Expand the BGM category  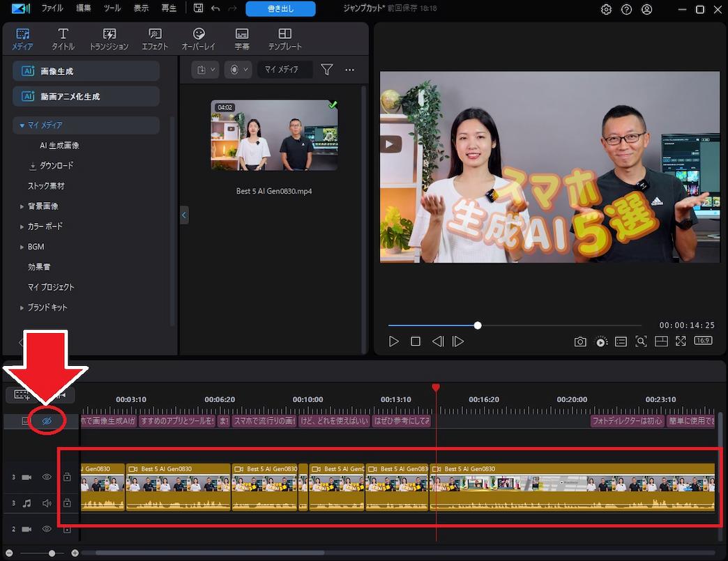[22, 247]
